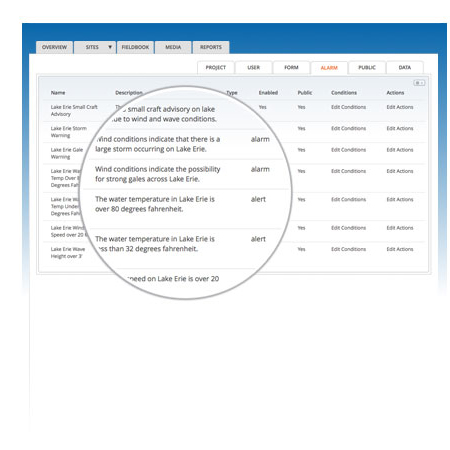Edit Actions for Lake Erie Gale Warning
The height and width of the screenshot is (450, 450).
point(400,150)
